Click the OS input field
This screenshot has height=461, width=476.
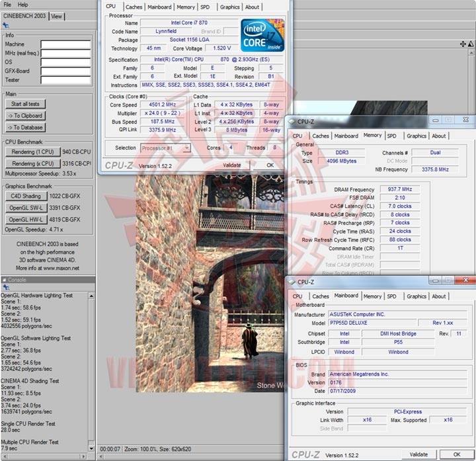(65, 62)
